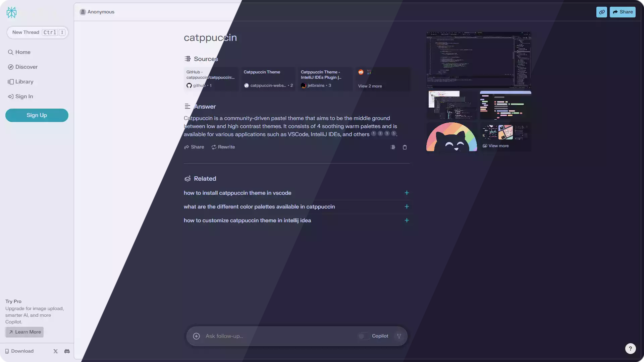The image size is (644, 362).
Task: Click Download link in sidebar footer
Action: [19, 351]
